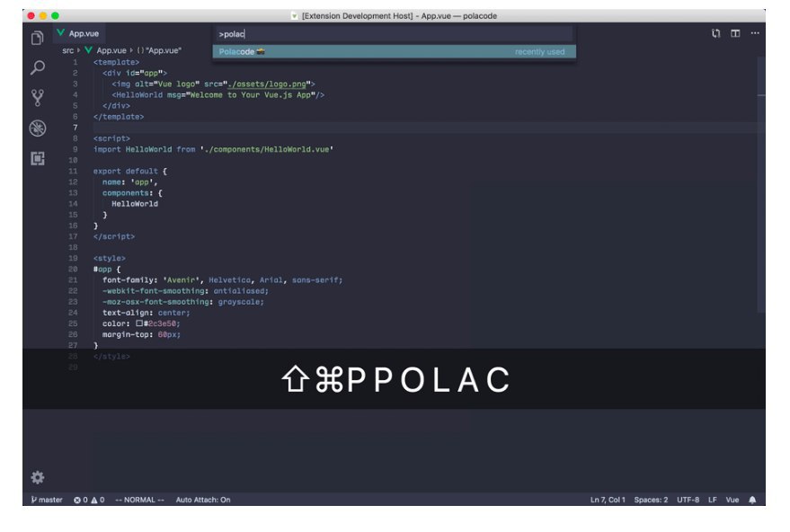This screenshot has width=790, height=532.
Task: Split the editor with split icon
Action: click(735, 33)
